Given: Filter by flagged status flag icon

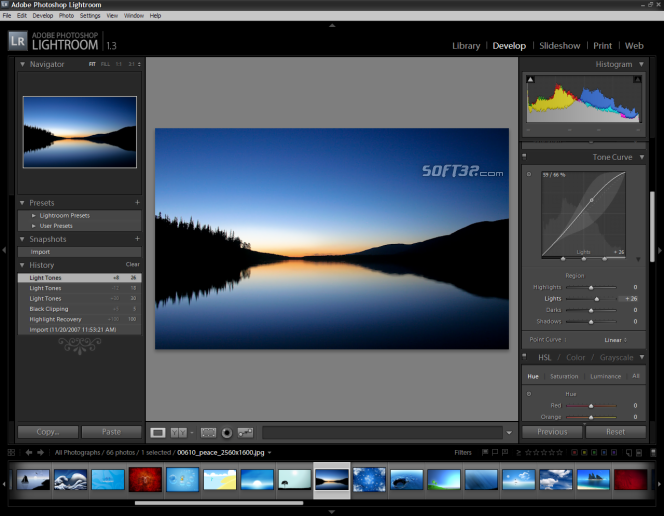Looking at the screenshot, I should (x=485, y=453).
